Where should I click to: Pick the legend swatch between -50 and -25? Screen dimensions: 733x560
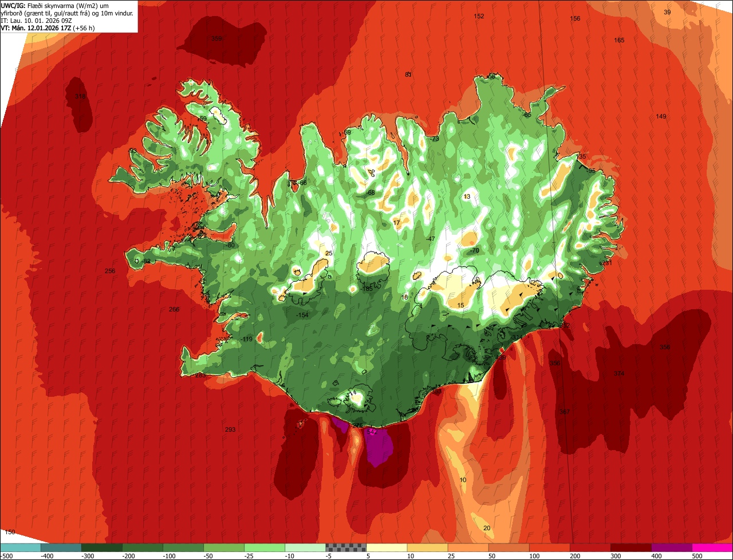[223, 547]
